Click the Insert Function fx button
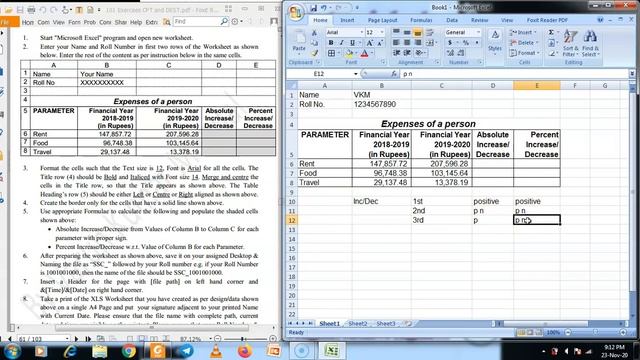This screenshot has width=640, height=360. tap(394, 74)
